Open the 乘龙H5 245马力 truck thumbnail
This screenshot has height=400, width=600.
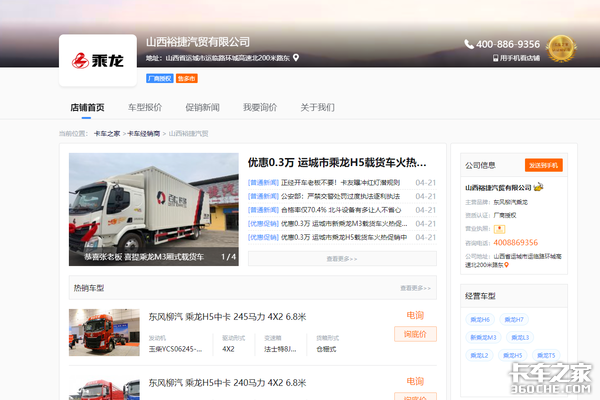click(x=104, y=332)
